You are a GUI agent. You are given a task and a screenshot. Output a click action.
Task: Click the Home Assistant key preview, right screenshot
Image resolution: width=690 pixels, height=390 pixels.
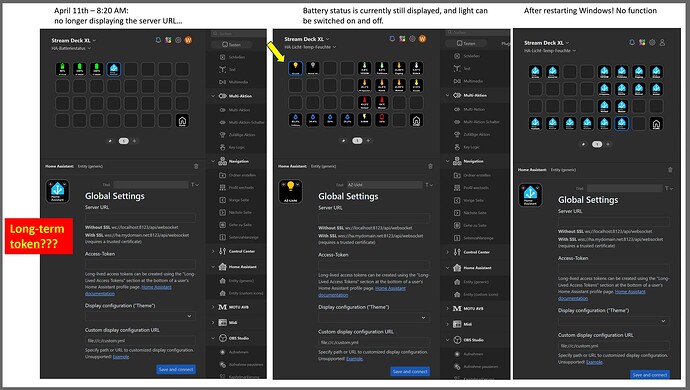530,195
